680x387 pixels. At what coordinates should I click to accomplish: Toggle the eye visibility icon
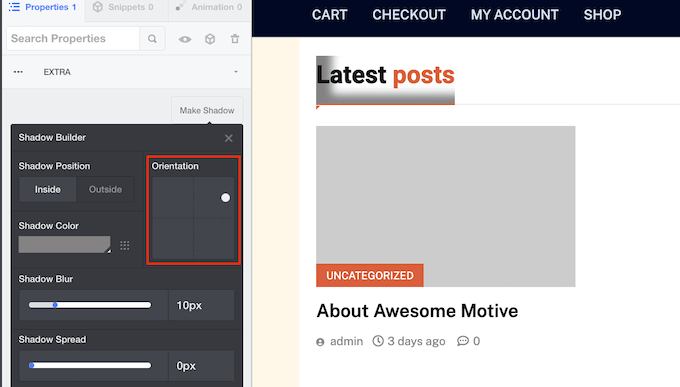pyautogui.click(x=185, y=39)
